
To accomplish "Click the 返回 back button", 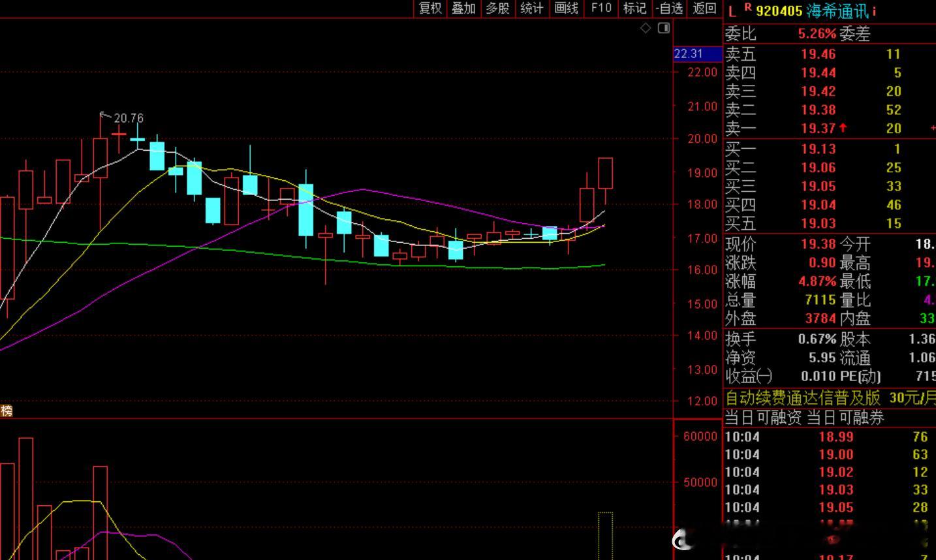I will tap(704, 8).
